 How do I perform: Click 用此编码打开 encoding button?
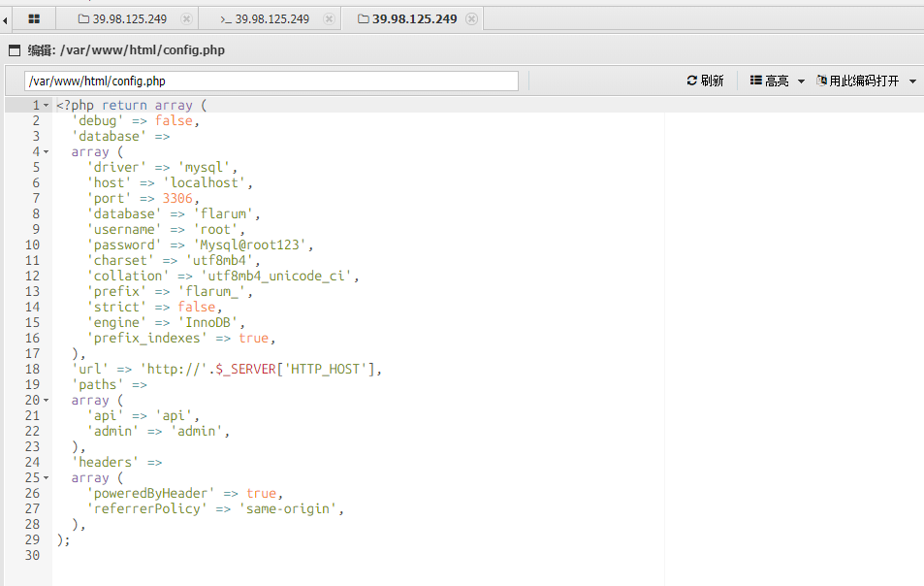[x=857, y=81]
